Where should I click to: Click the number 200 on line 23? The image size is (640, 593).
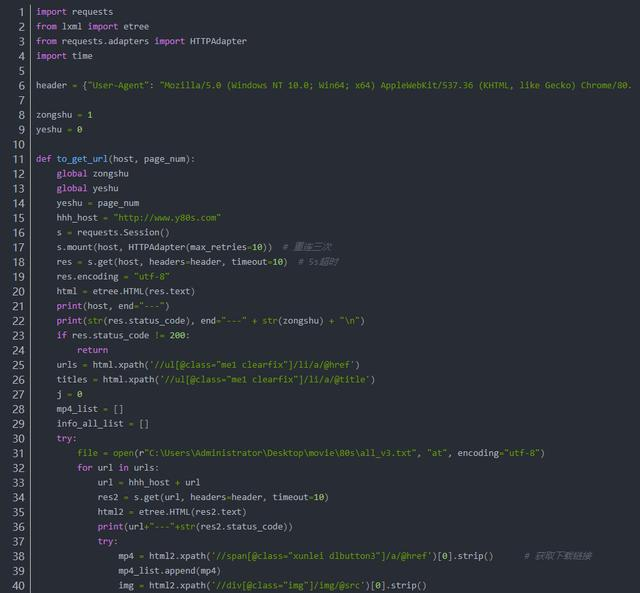(177, 335)
